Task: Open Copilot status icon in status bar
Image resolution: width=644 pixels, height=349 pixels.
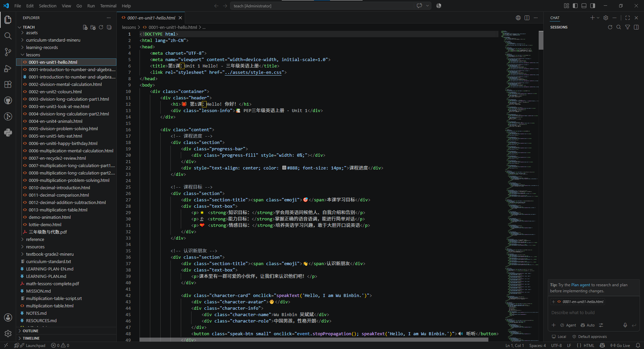Action: coord(602,345)
